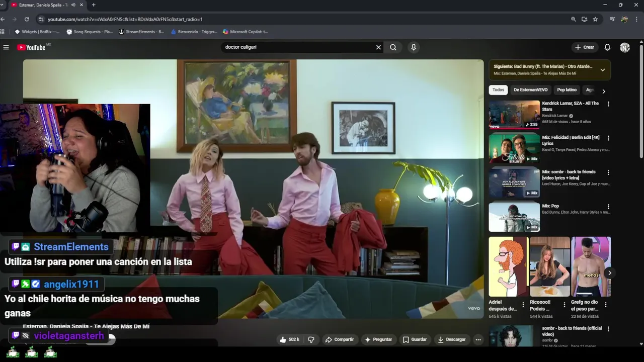Viewport: 644px width, 362px height.
Task: Open the Mix: Pop thumbnail
Action: (x=514, y=217)
